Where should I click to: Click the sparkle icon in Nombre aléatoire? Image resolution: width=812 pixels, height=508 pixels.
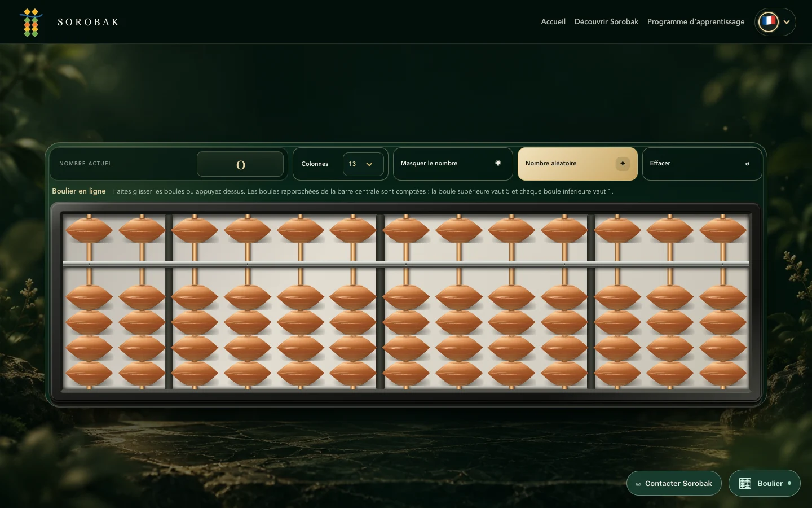[623, 163]
